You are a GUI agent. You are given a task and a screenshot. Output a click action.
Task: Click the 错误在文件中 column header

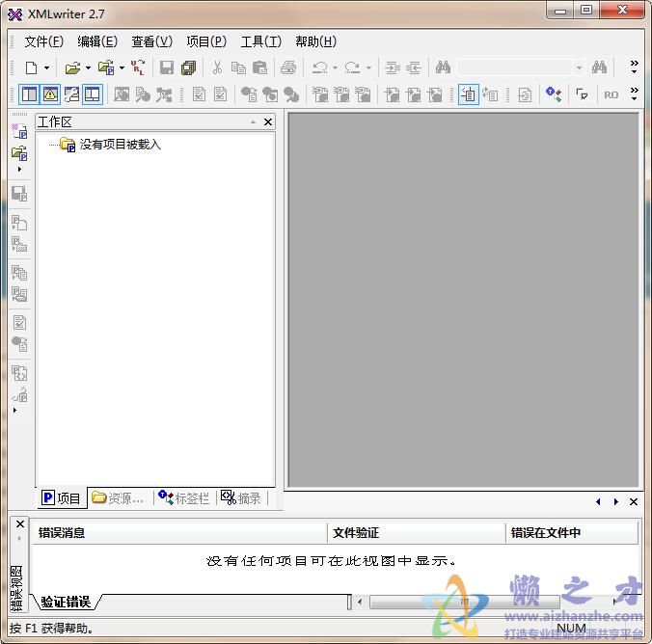(572, 532)
